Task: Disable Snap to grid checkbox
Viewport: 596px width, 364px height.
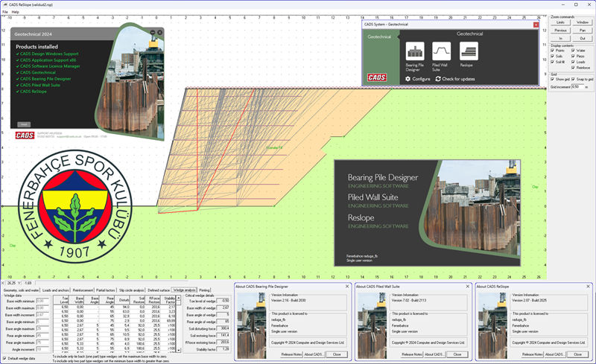Action: pyautogui.click(x=573, y=79)
